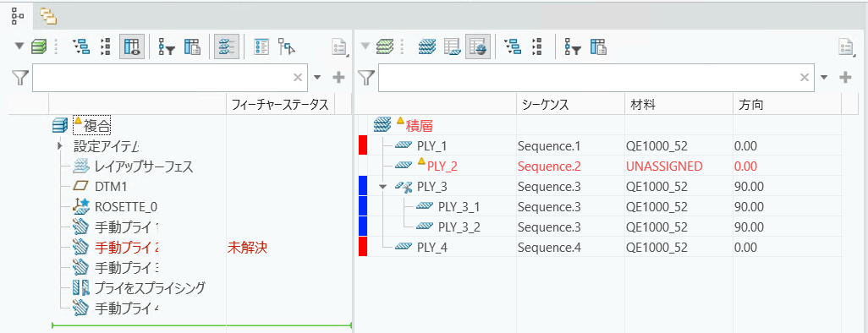Click the red color bar beside PLY_1
Viewport: 868px width, 333px height.
tap(363, 145)
